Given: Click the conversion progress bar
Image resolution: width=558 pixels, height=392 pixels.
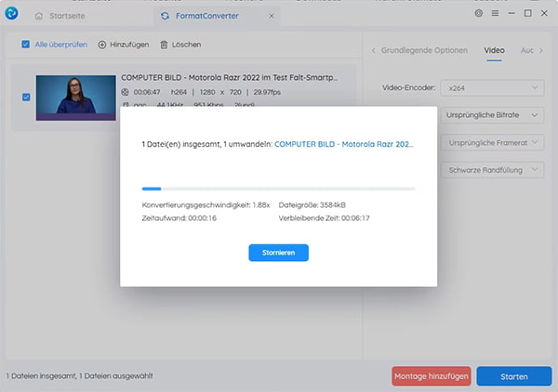Looking at the screenshot, I should [278, 189].
